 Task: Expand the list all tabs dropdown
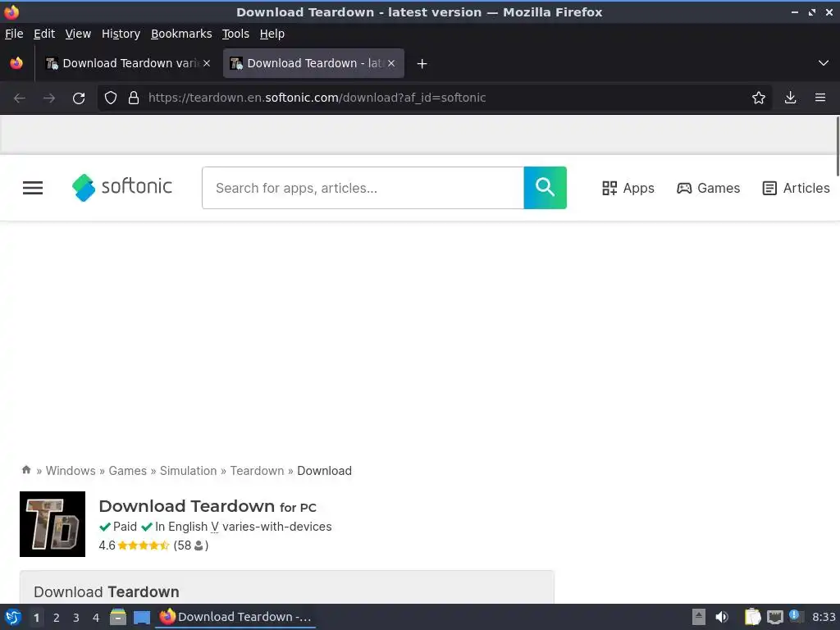824,63
